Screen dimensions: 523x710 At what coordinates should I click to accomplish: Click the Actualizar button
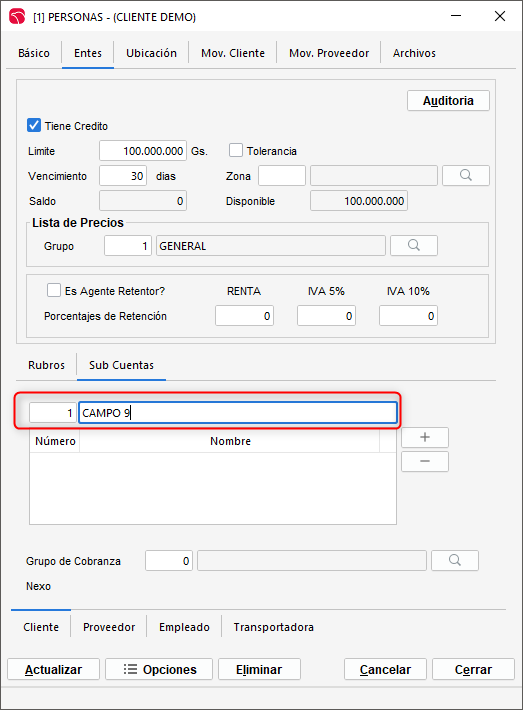tap(53, 669)
